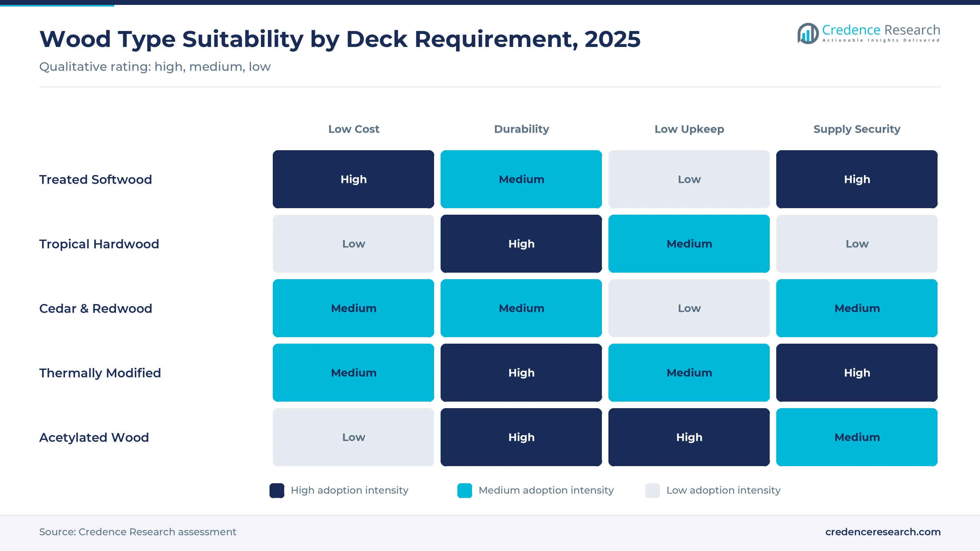
Task: Click the Source: Credence Research assessment text
Action: tap(138, 532)
